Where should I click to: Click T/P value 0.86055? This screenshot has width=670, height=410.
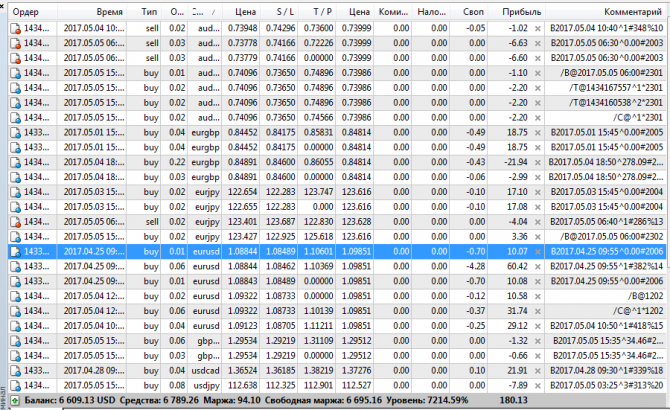tap(318, 162)
